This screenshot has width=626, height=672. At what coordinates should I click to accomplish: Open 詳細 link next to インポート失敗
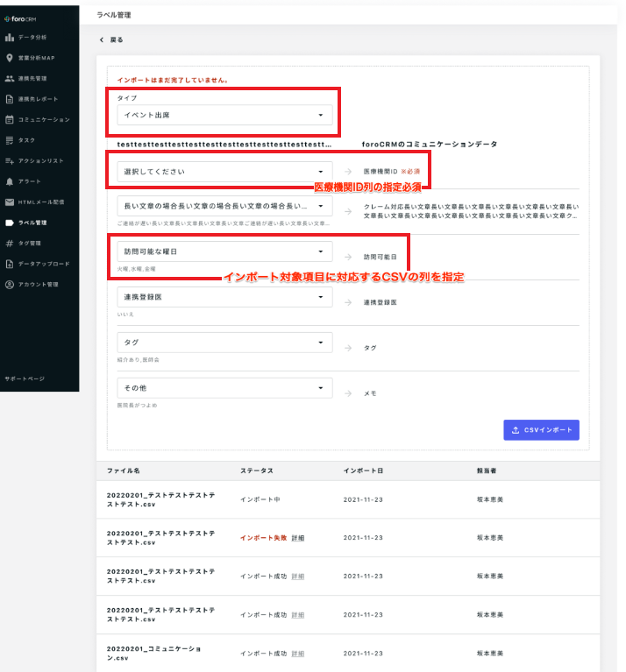pyautogui.click(x=297, y=538)
